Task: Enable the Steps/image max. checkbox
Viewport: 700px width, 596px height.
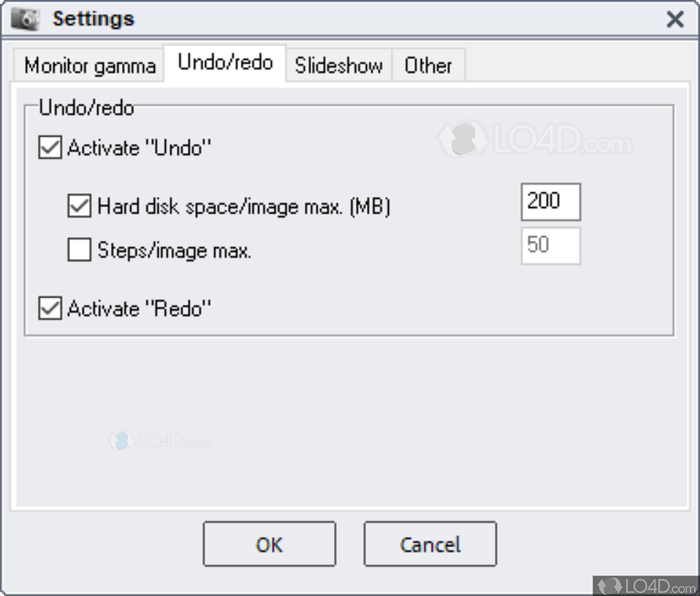Action: 79,250
